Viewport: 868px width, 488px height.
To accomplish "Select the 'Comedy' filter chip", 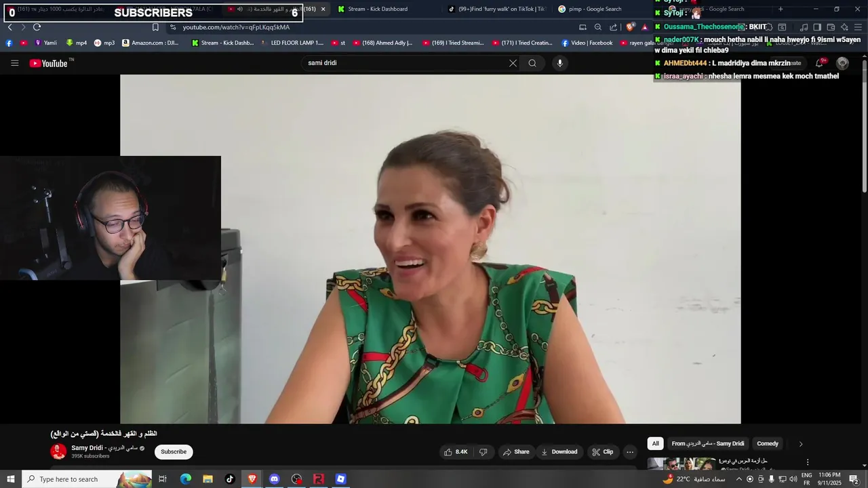I will (x=768, y=444).
